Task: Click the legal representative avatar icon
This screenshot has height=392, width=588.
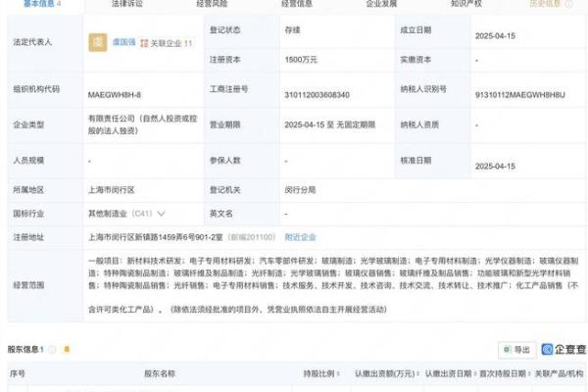Action: tap(97, 42)
